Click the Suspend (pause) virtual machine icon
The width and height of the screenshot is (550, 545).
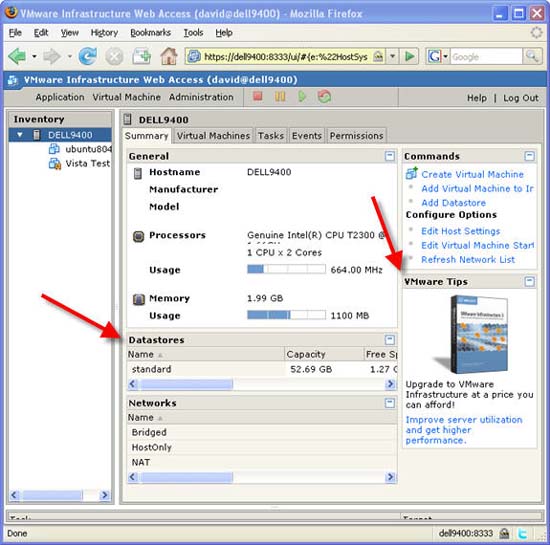280,96
